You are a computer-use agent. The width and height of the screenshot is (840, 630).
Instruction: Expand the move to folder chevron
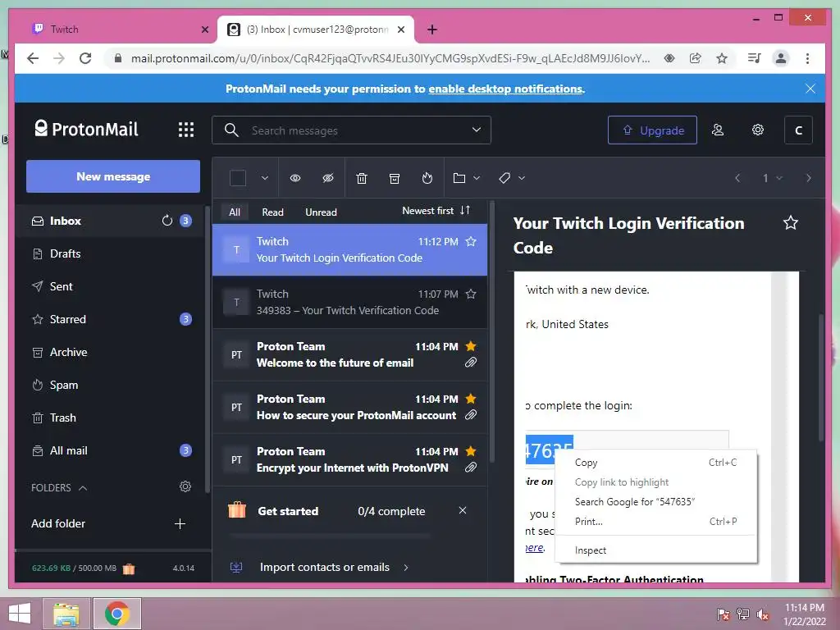pos(477,178)
